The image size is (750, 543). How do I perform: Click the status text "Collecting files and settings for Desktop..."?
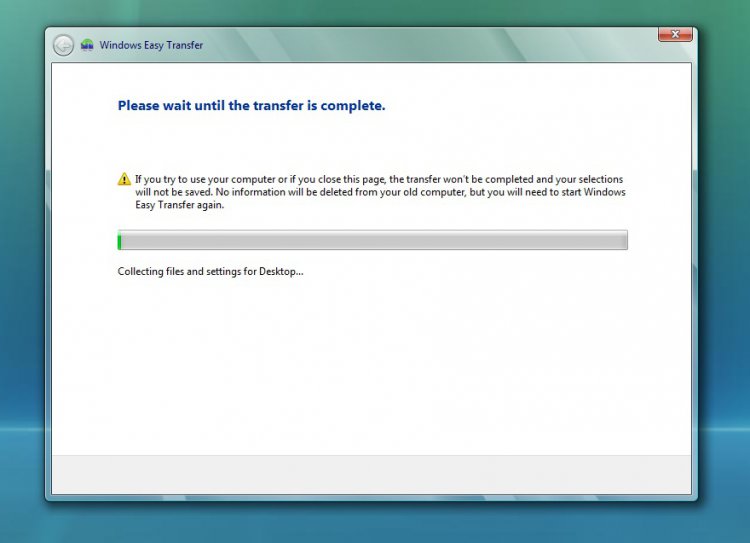(210, 271)
